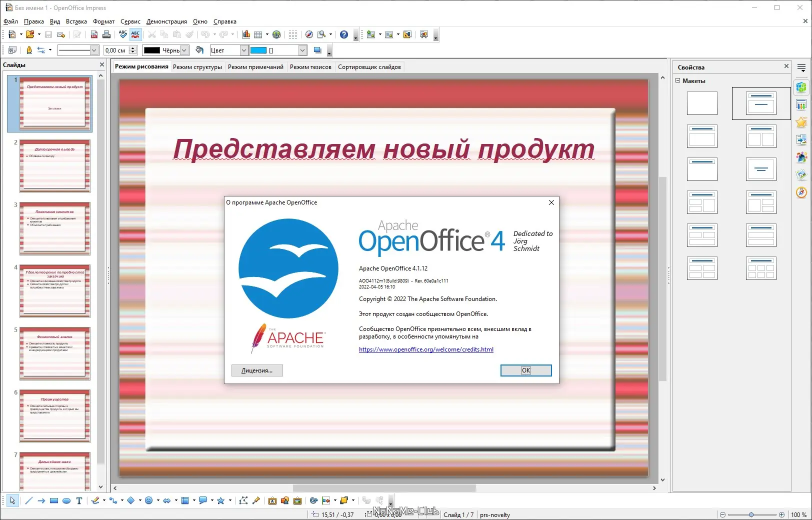Click the Export as PDF icon
This screenshot has height=520, width=812.
click(x=94, y=34)
